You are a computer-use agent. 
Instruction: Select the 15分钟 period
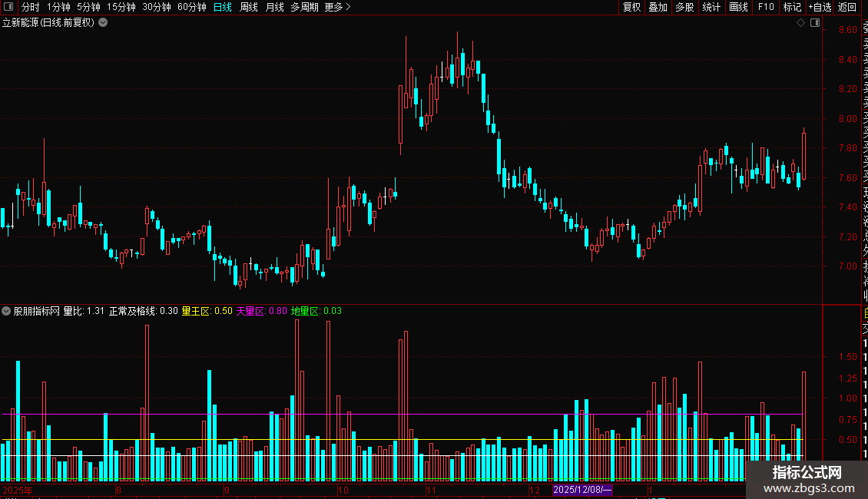[x=121, y=7]
